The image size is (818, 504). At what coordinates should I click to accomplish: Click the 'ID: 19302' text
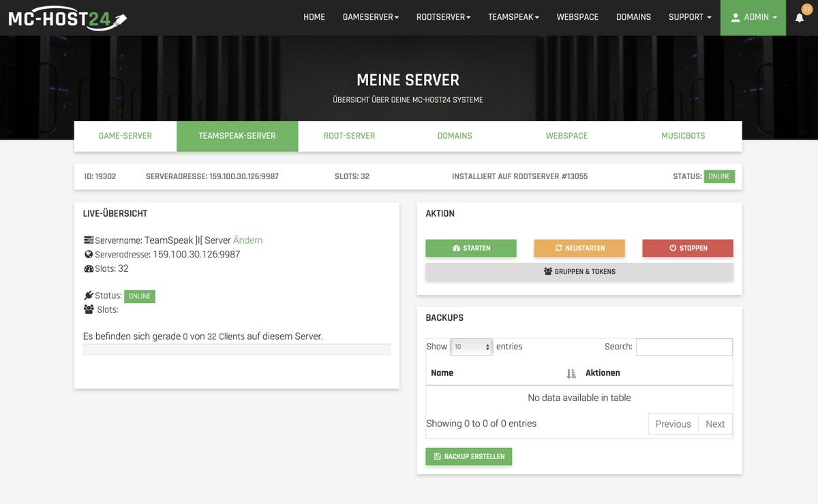click(x=100, y=176)
